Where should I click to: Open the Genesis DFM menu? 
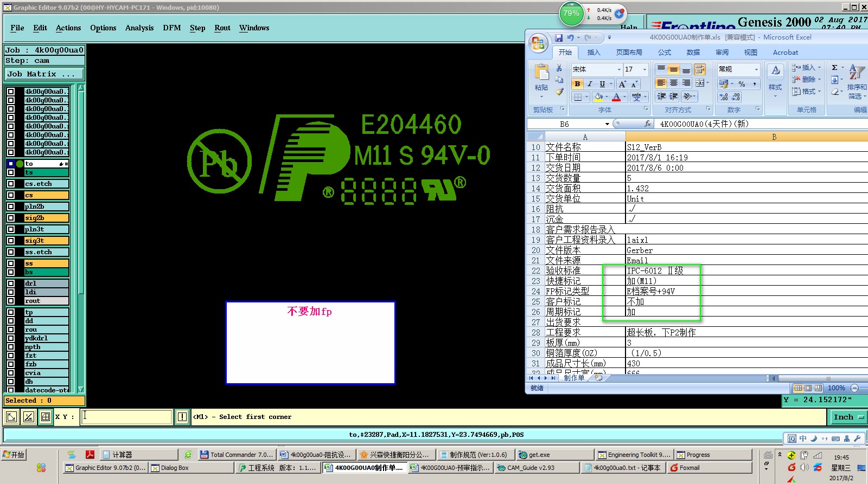(172, 28)
